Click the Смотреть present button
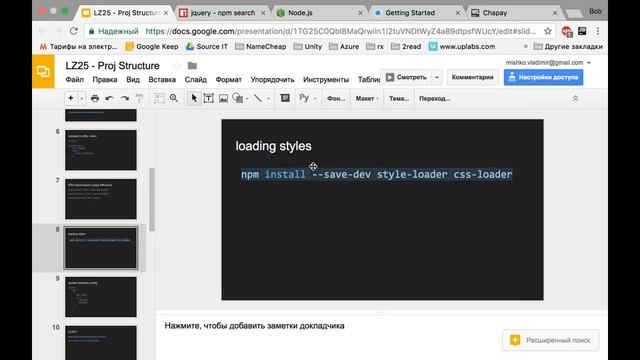Viewport: 640px width, 360px height. point(406,77)
